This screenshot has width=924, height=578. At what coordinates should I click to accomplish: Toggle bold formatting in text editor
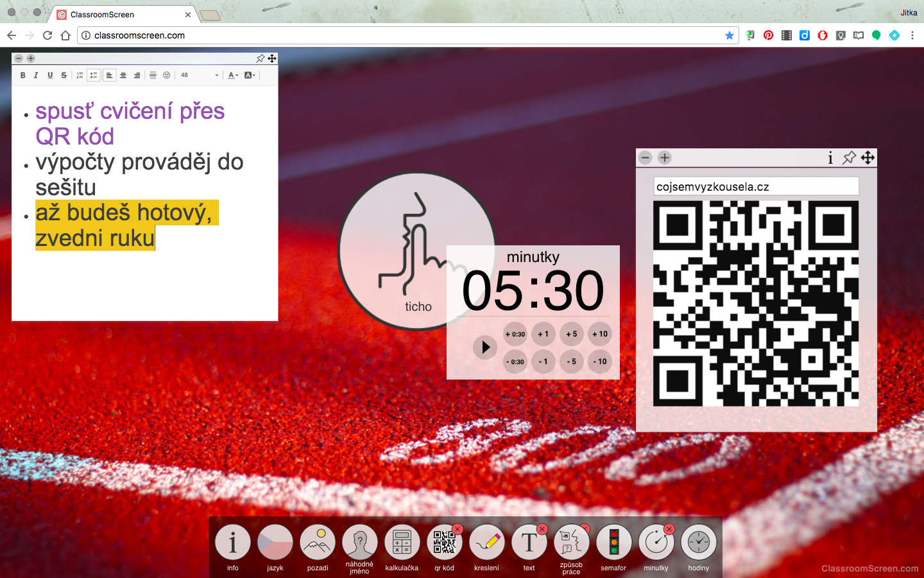point(22,75)
